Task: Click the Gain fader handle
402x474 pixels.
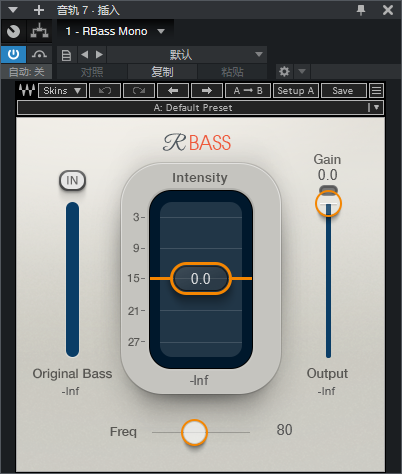Action: click(328, 203)
